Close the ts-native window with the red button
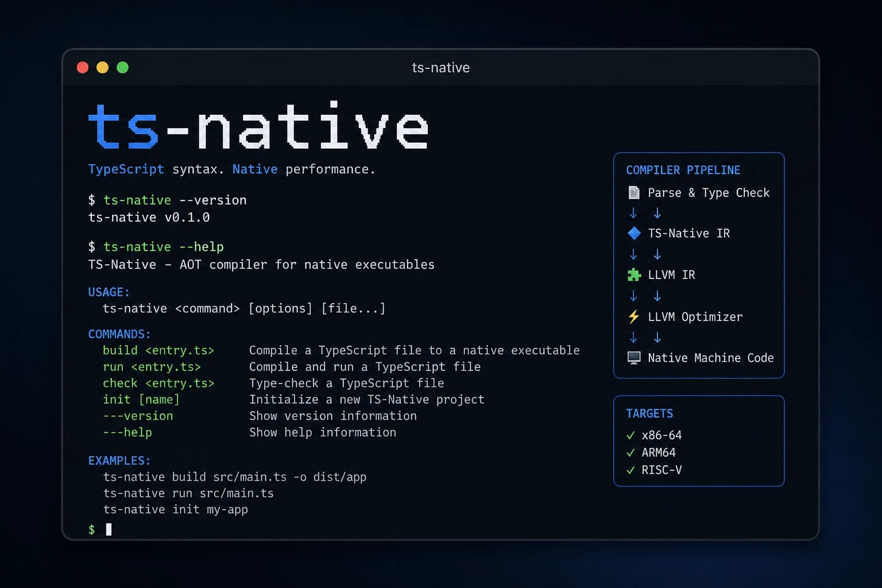The width and height of the screenshot is (882, 588). 83,67
